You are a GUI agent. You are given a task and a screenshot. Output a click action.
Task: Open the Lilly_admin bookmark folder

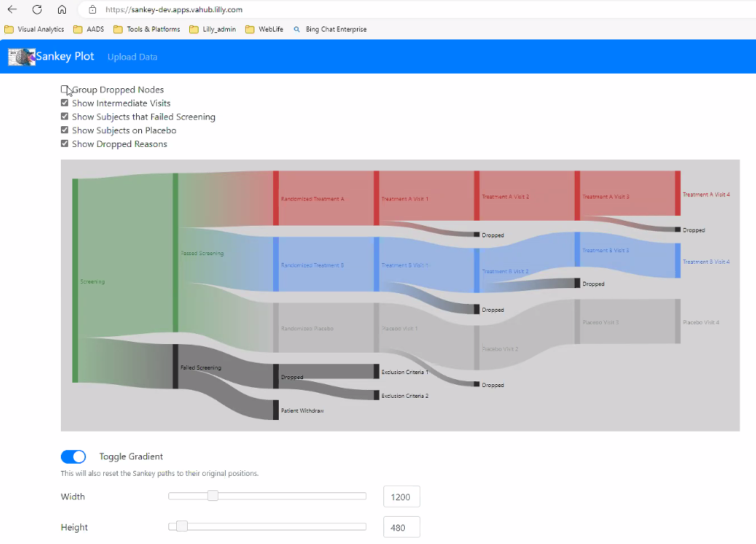click(213, 29)
